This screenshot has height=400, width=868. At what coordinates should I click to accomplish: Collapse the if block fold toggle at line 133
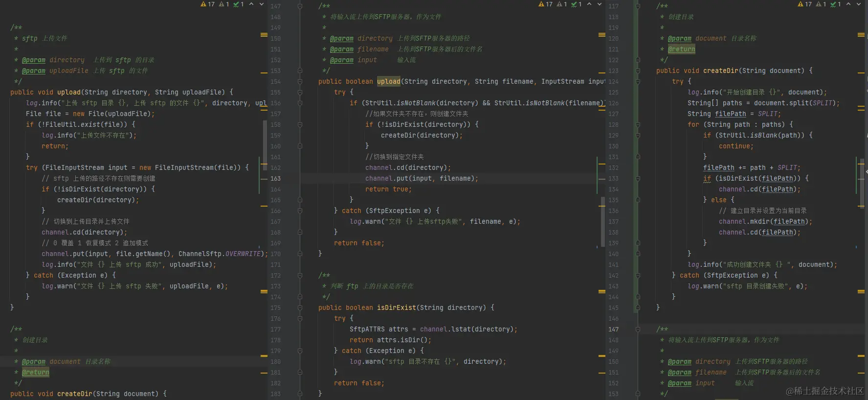[x=638, y=178]
